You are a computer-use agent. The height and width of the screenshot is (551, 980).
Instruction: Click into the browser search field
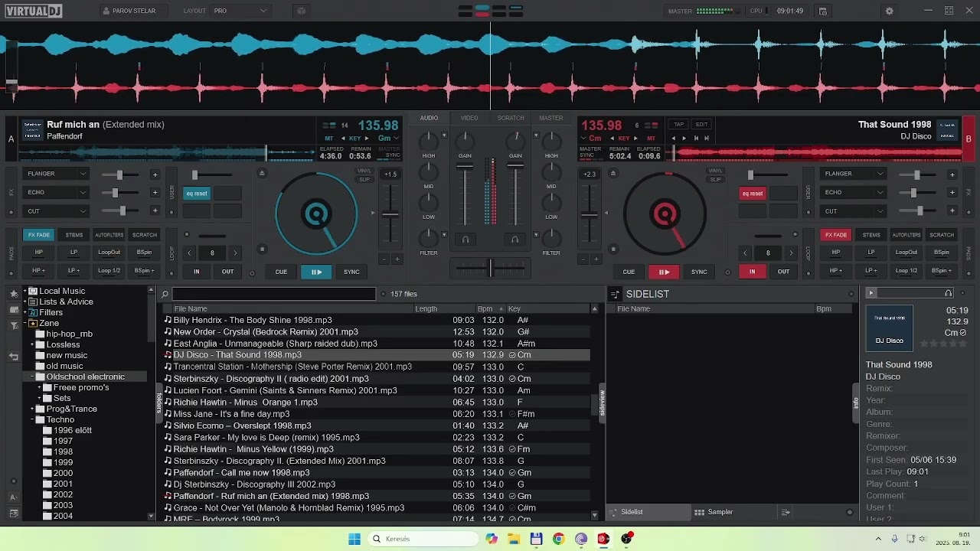tap(274, 294)
